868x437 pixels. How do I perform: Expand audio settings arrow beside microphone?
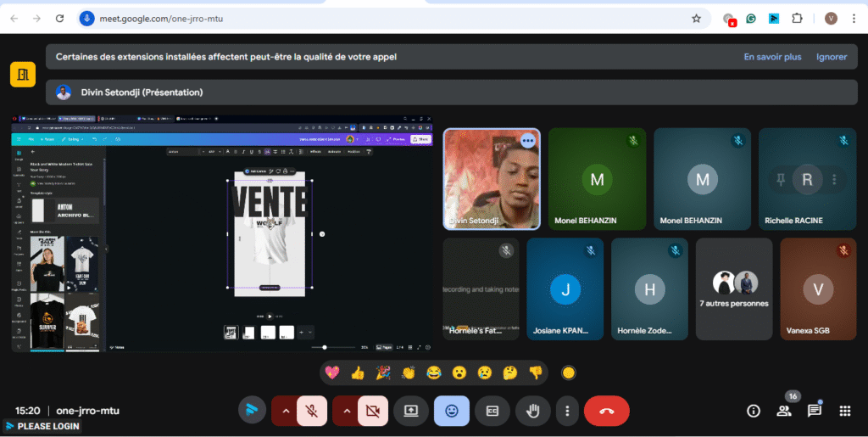[286, 411]
